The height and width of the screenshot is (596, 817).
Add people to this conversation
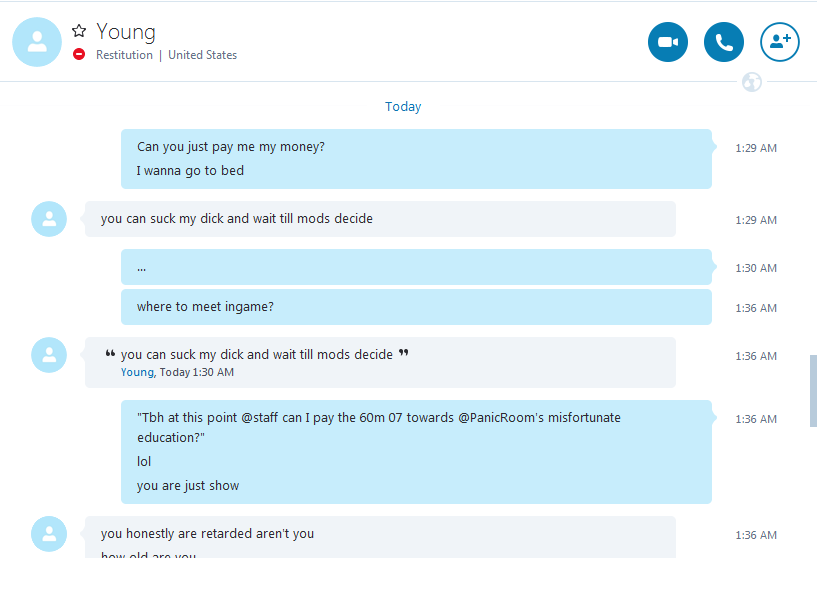tap(780, 42)
